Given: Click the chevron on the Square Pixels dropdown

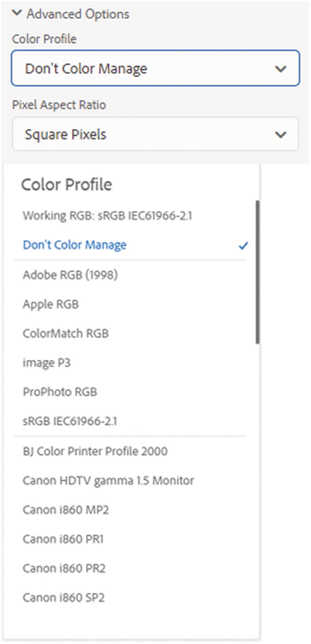Looking at the screenshot, I should [x=281, y=134].
